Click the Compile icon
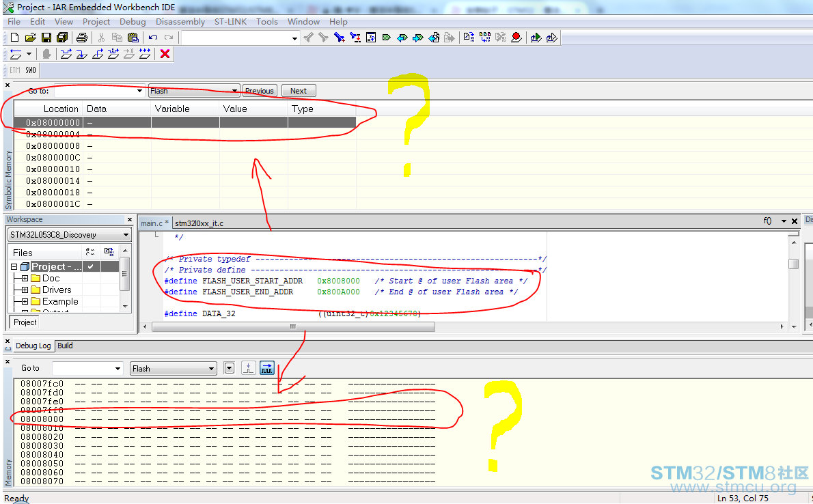Screen dimensions: 813x504 coord(469,38)
